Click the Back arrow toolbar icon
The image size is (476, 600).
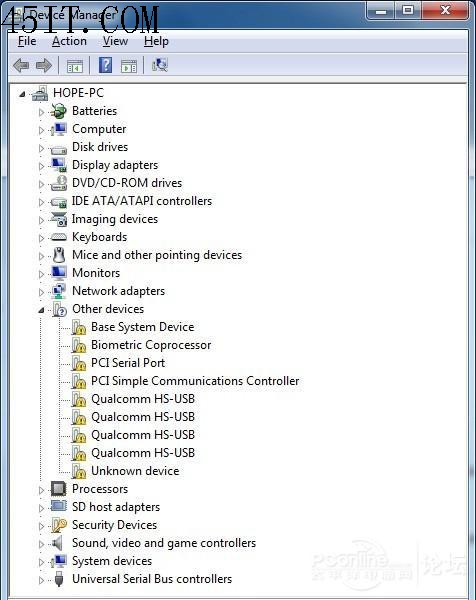[x=21, y=65]
